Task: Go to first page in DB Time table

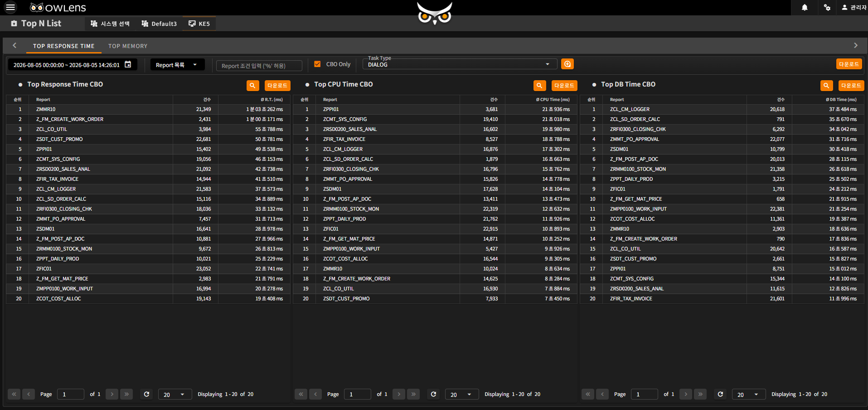Action: (x=588, y=394)
